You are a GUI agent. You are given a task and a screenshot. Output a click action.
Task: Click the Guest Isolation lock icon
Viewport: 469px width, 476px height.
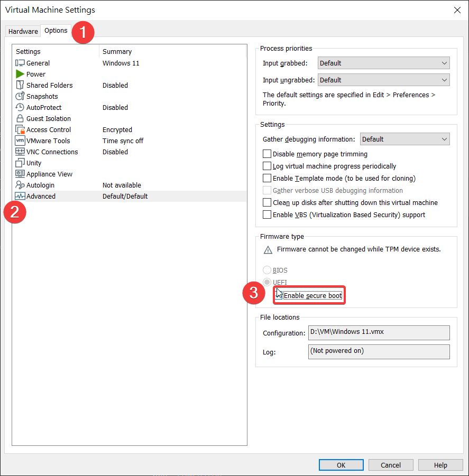click(x=20, y=119)
